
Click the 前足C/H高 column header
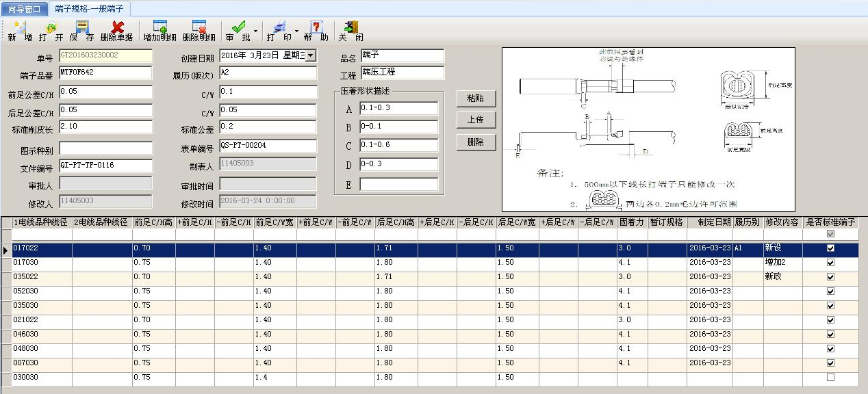[x=153, y=222]
